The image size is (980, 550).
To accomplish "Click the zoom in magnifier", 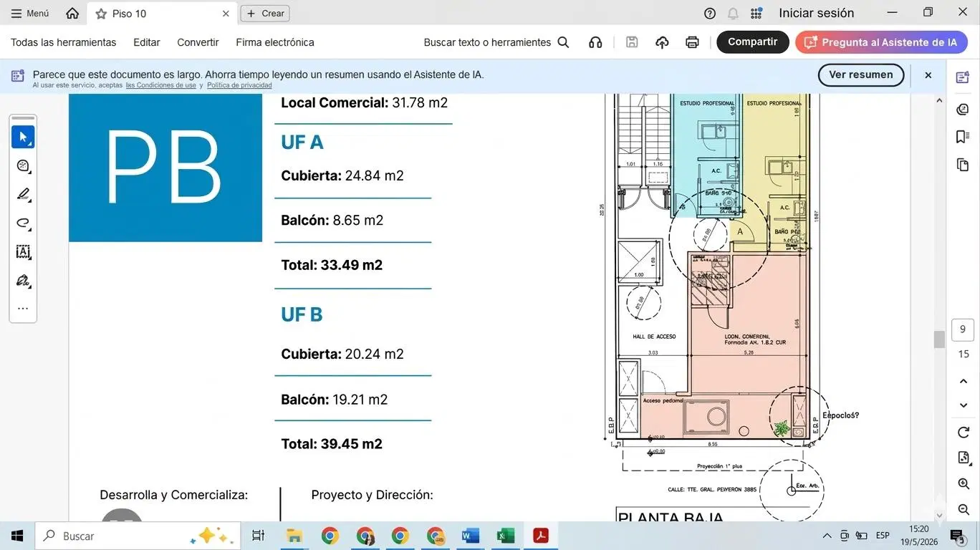I will [964, 484].
